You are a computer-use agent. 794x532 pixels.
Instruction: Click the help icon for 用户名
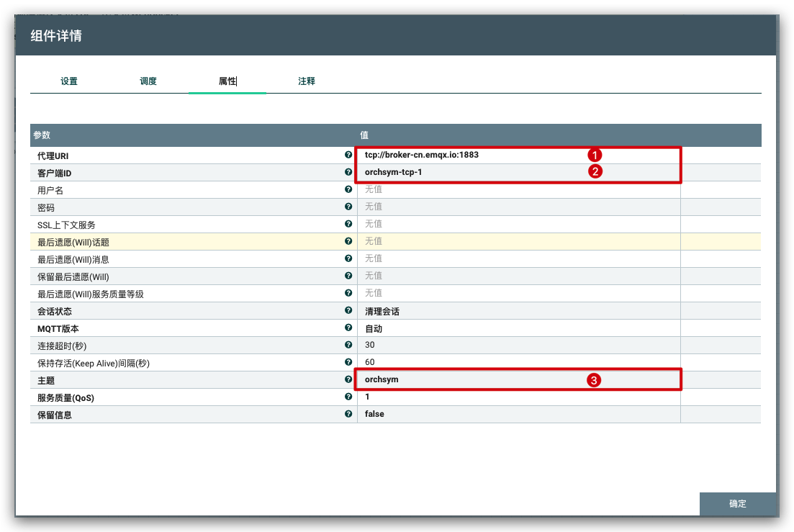tap(348, 190)
